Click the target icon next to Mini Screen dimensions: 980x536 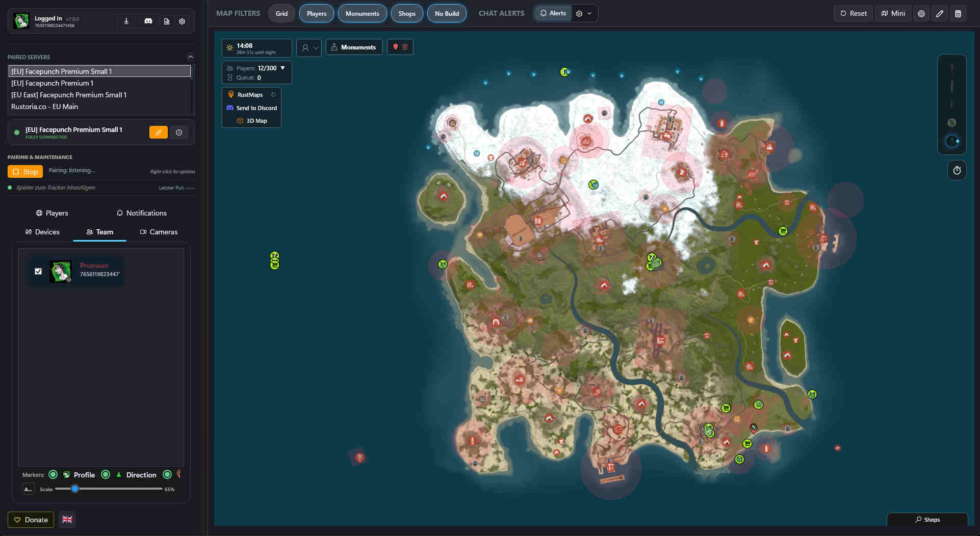[921, 14]
